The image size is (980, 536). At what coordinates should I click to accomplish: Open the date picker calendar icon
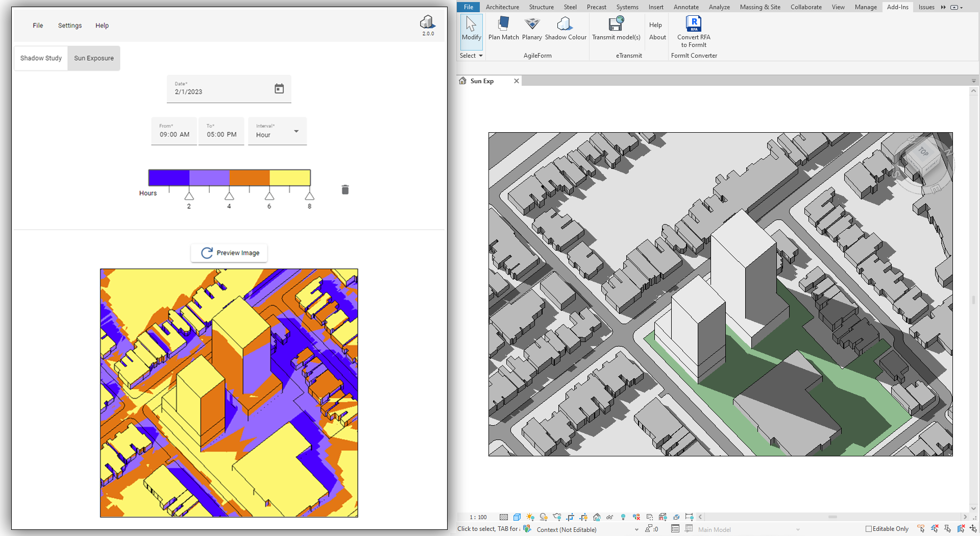click(279, 89)
